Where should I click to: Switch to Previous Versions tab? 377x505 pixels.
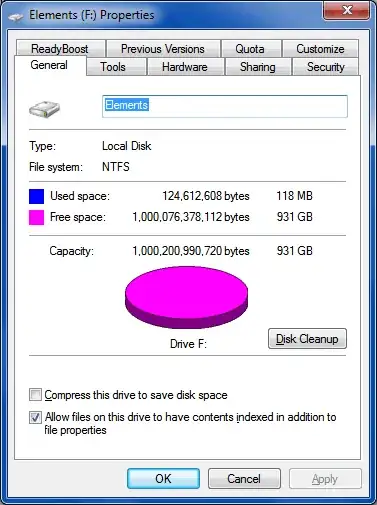click(x=163, y=49)
